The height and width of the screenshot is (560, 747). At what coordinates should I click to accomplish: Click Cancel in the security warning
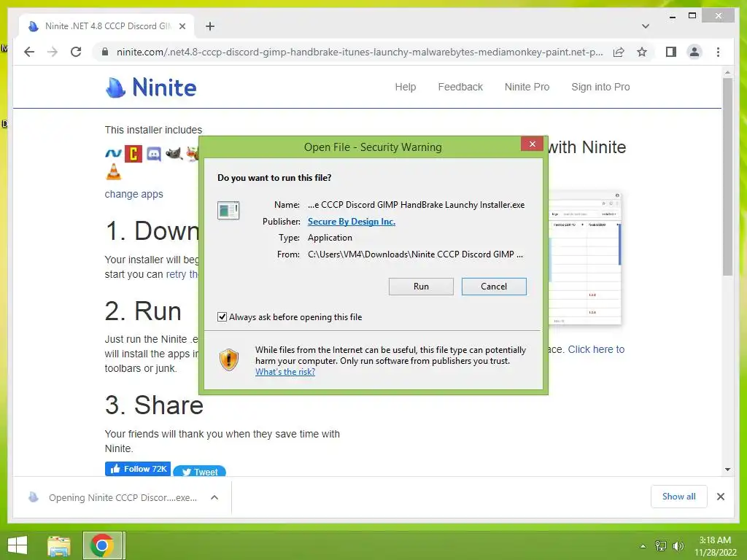(x=494, y=287)
